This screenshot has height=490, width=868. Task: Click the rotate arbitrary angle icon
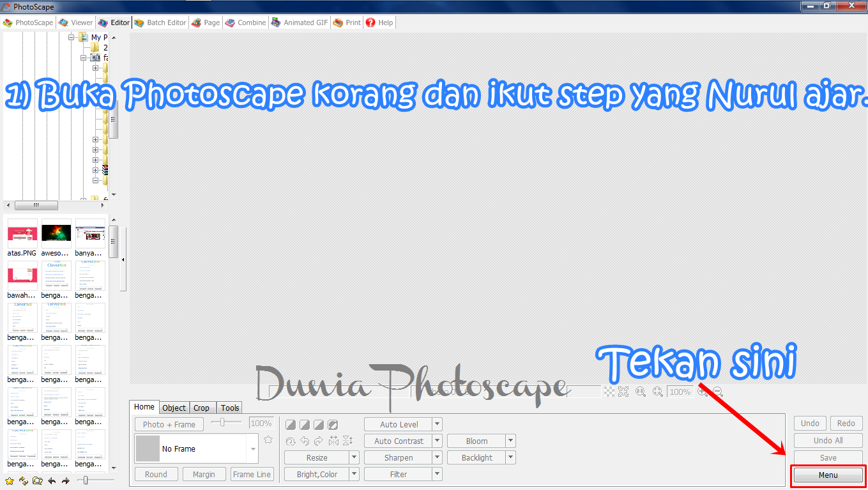click(290, 441)
